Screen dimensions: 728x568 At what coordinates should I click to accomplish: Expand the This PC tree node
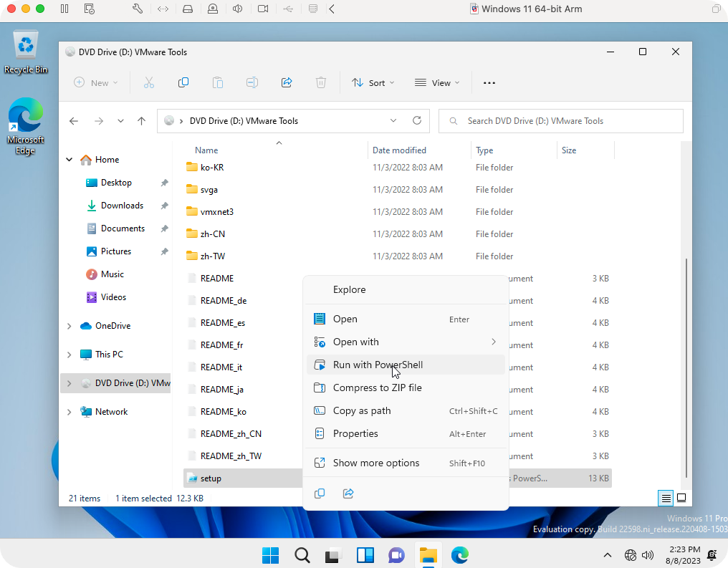(x=70, y=355)
